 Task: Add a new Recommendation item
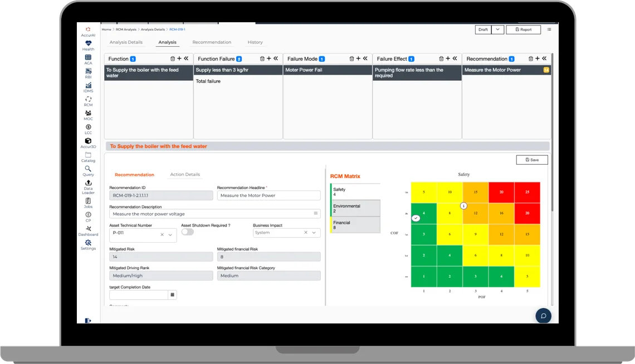537,58
